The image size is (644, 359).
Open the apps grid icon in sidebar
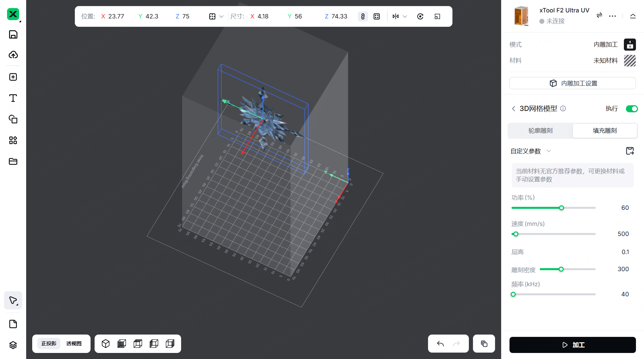(x=13, y=140)
